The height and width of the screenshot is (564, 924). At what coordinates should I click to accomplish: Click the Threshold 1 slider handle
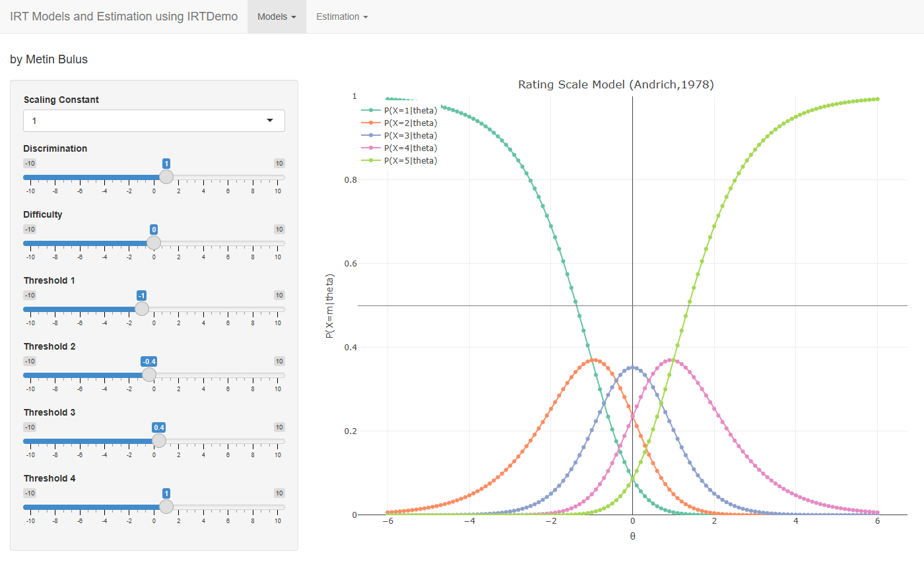pyautogui.click(x=141, y=309)
